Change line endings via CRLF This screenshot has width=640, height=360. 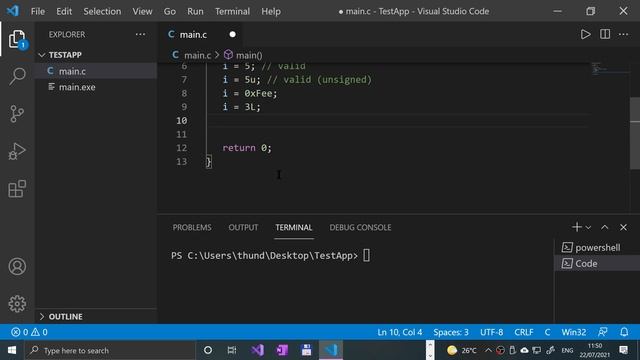click(x=524, y=332)
